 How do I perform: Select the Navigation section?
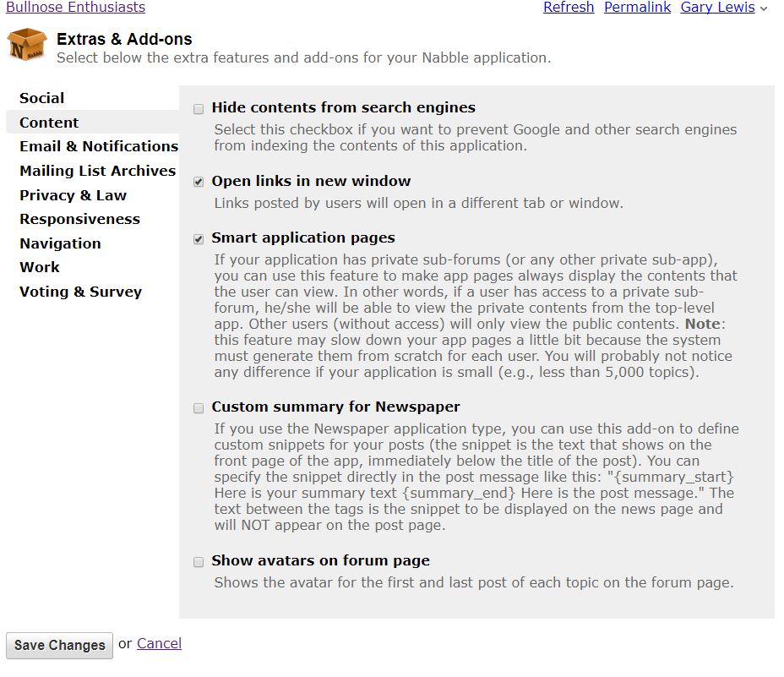pos(60,243)
